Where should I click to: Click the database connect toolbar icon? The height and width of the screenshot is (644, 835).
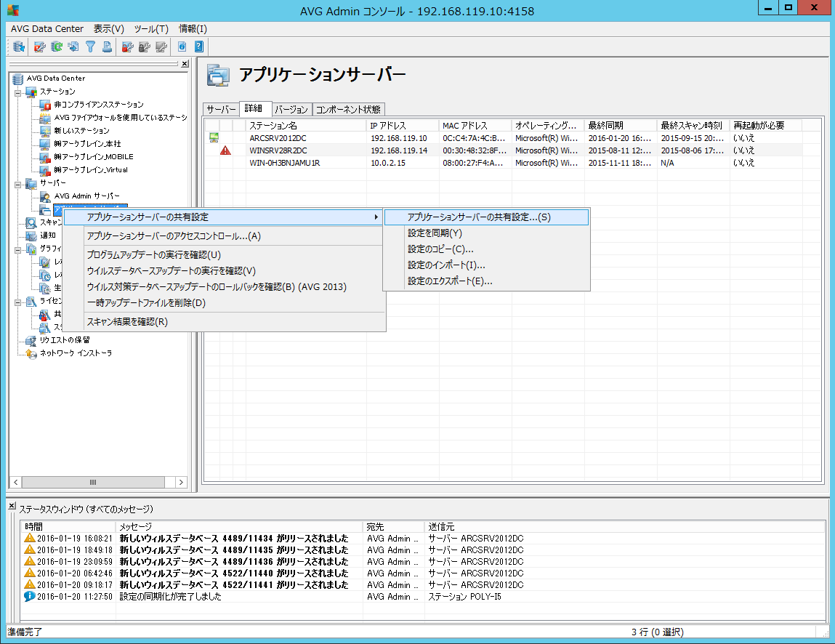coord(19,47)
